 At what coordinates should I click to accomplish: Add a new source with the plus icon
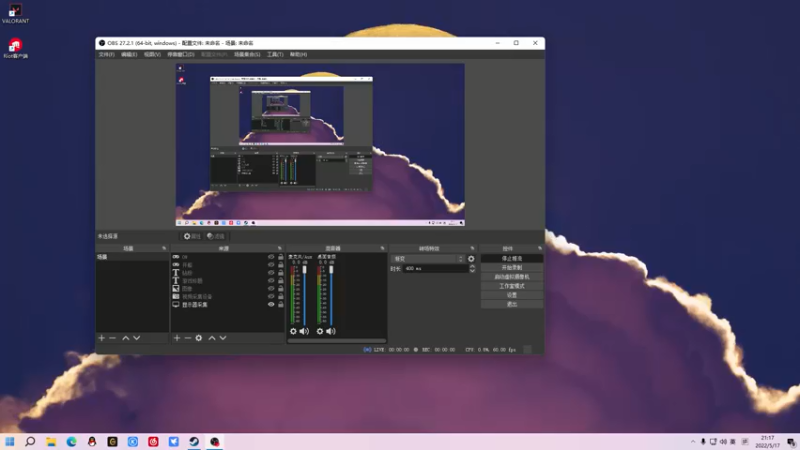[x=177, y=338]
